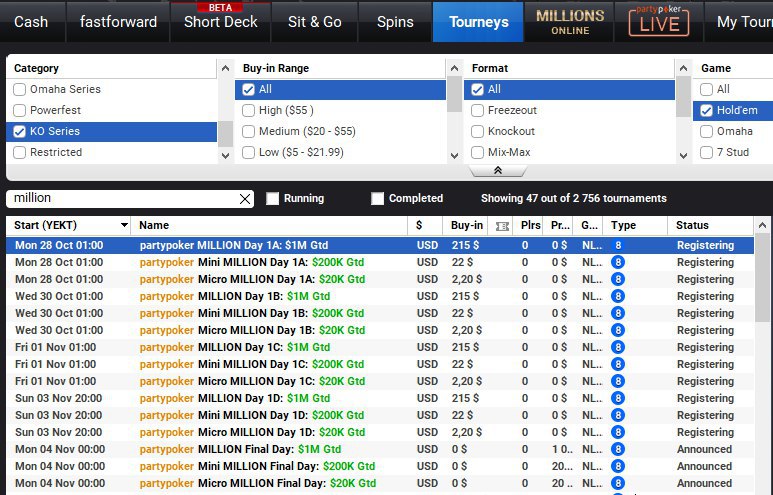Select Micro MILLION Day 1D tournament

[380, 432]
